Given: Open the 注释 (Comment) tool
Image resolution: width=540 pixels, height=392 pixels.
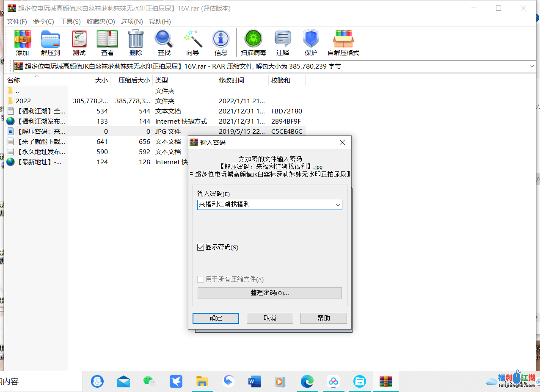Looking at the screenshot, I should pyautogui.click(x=282, y=42).
